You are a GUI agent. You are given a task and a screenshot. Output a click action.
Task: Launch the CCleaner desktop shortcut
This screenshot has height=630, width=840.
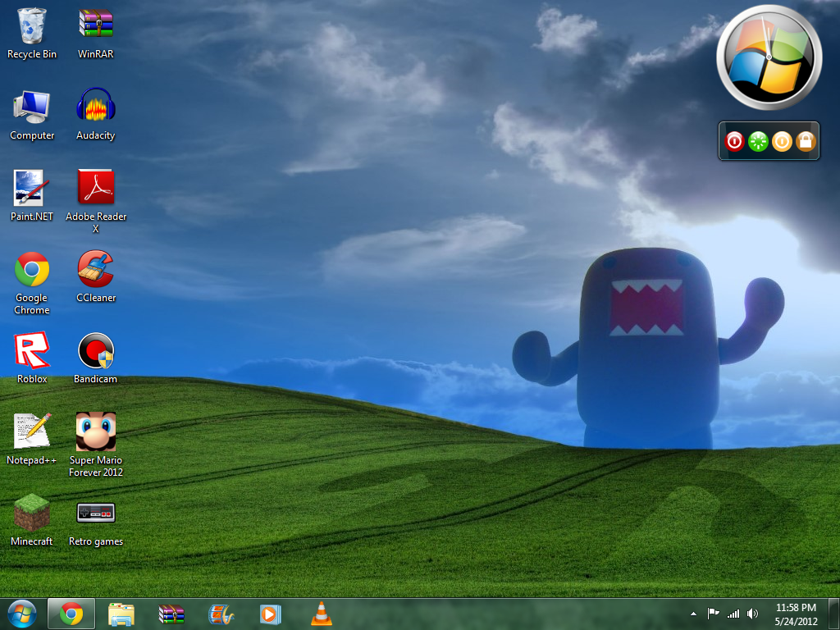click(x=95, y=277)
